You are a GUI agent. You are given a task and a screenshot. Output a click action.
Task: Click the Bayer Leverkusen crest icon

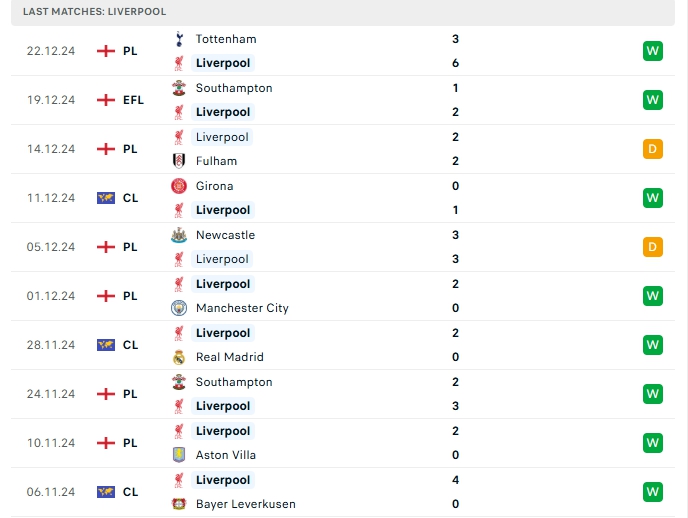[179, 504]
